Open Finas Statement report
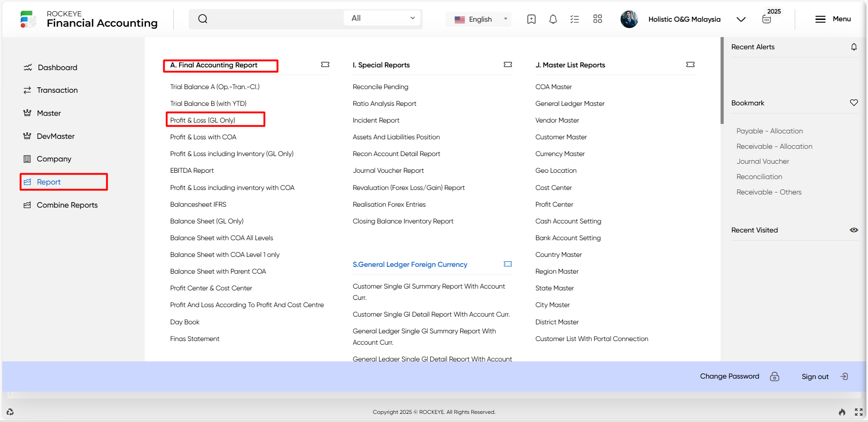Viewport: 868px width, 422px height. tap(194, 339)
